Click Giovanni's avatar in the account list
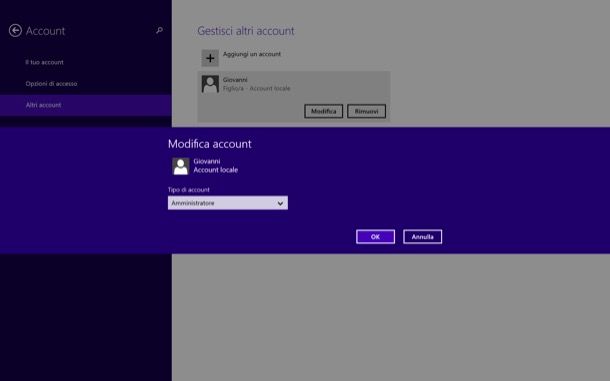 [x=210, y=84]
